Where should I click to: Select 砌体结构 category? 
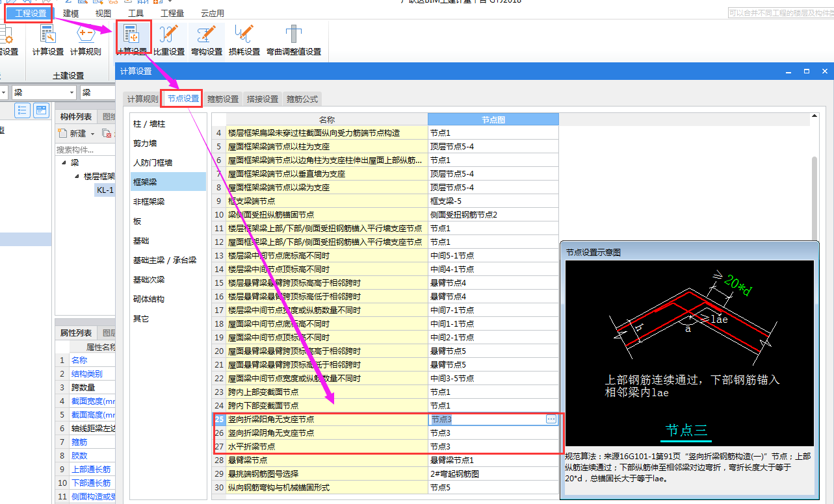point(168,299)
